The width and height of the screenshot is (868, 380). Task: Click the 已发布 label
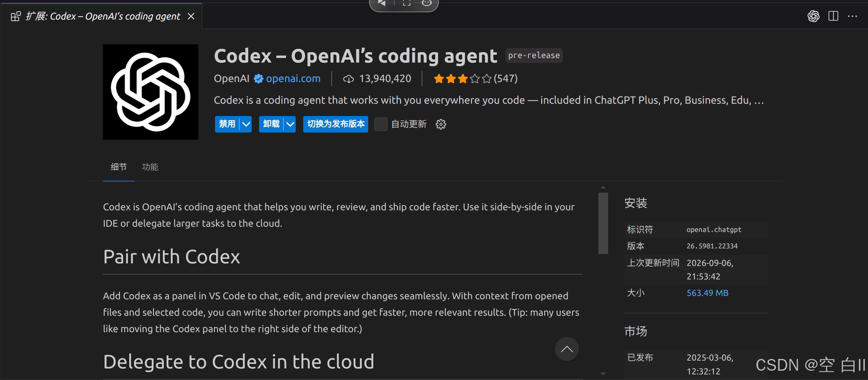[640, 358]
